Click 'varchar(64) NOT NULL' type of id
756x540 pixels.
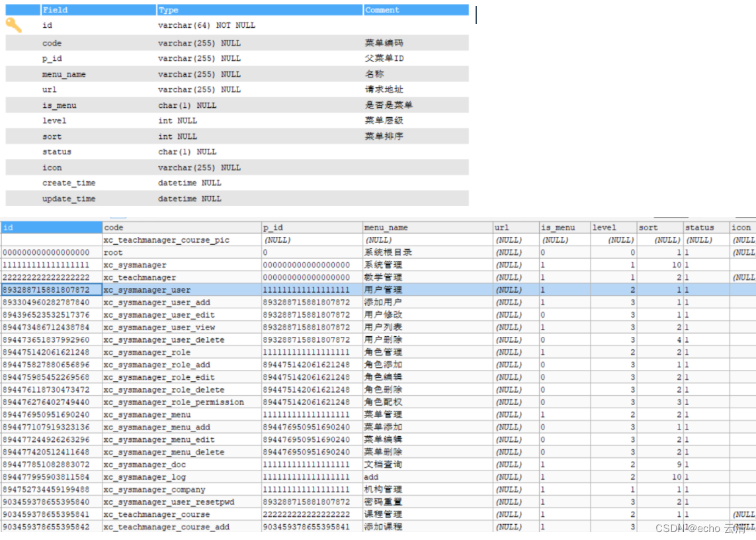206,25
